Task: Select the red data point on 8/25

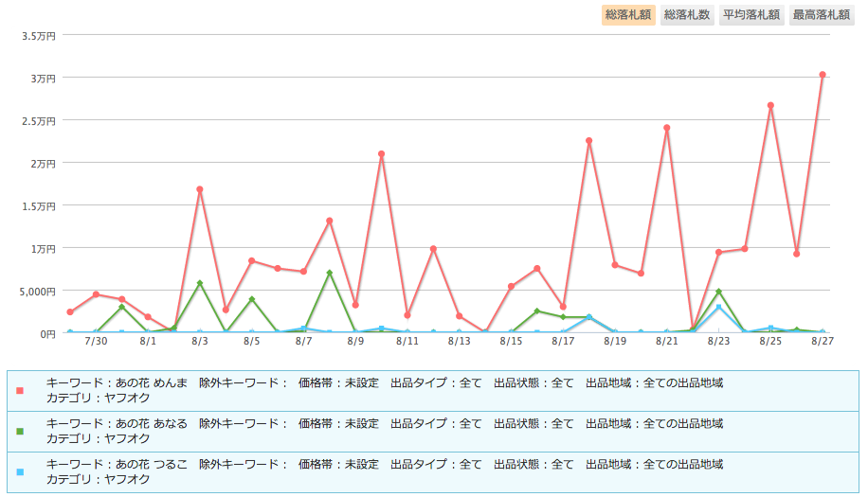Action: point(771,105)
